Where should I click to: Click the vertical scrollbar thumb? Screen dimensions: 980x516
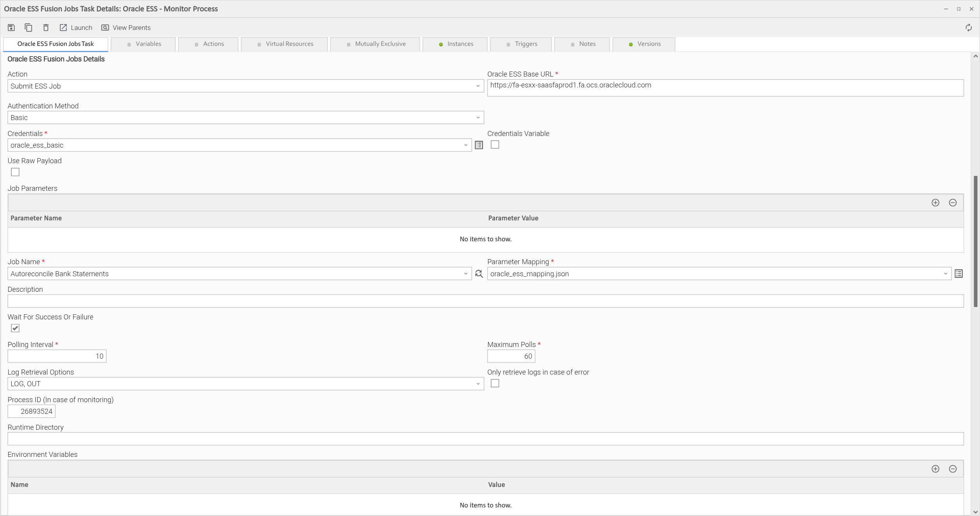click(975, 241)
